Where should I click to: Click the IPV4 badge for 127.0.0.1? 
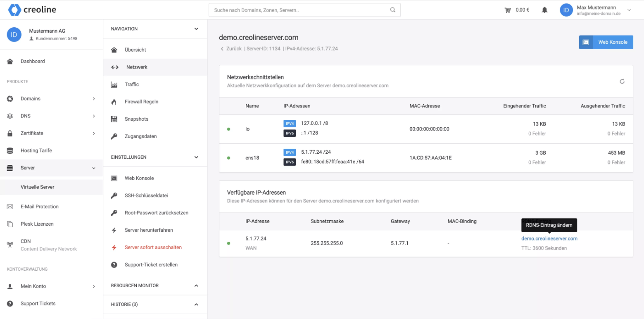(290, 124)
